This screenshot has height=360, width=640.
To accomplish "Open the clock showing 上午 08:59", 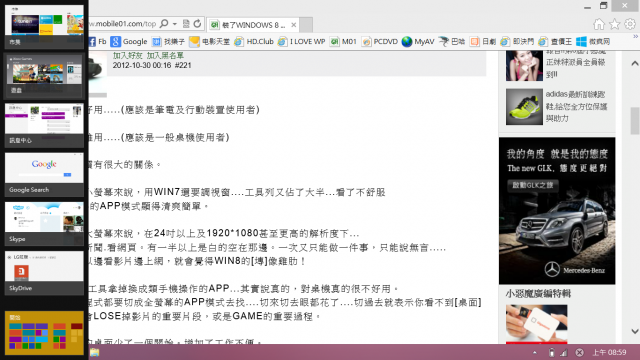I will point(609,352).
